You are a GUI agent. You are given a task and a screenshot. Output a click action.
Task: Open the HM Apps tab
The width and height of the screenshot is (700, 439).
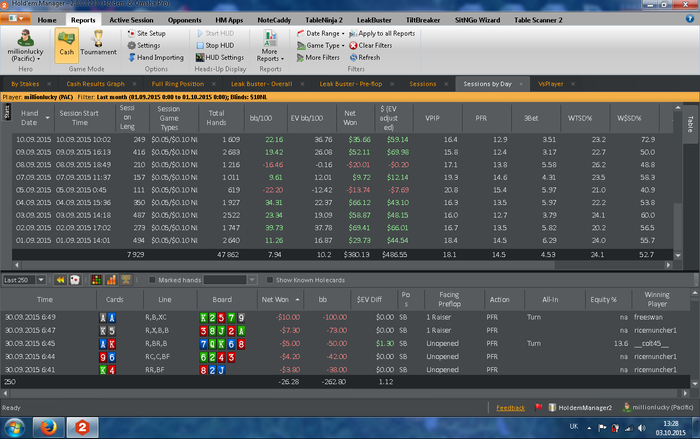(x=229, y=20)
